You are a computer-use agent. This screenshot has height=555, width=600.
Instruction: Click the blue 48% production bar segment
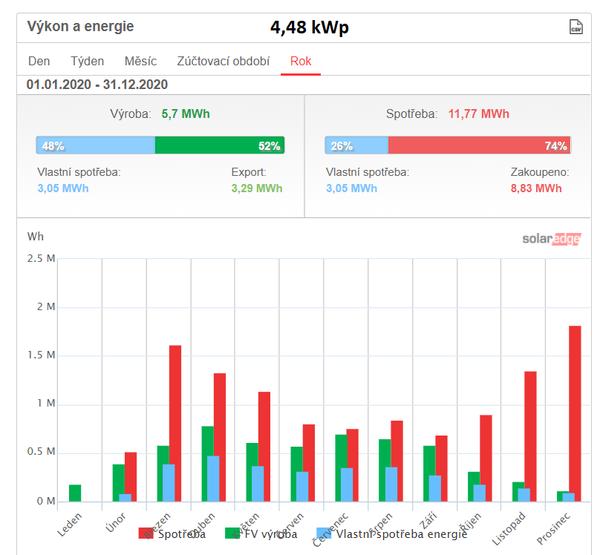click(95, 146)
